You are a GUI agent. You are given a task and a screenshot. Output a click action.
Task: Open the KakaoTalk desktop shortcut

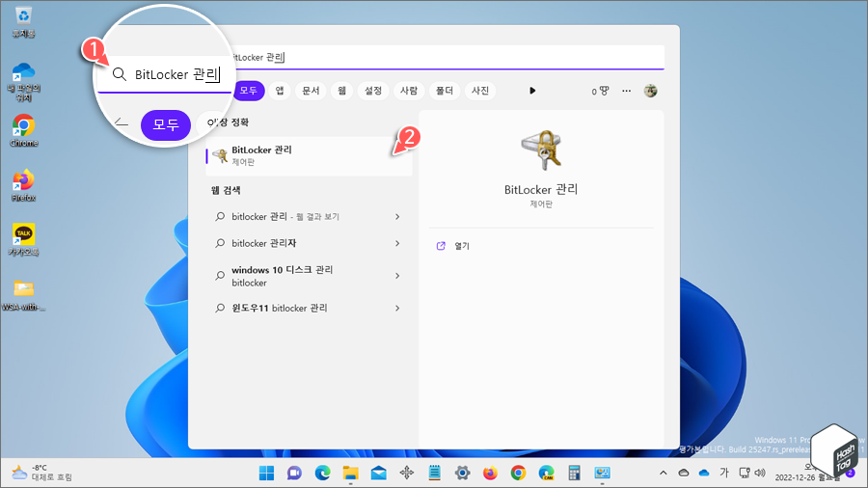click(23, 239)
